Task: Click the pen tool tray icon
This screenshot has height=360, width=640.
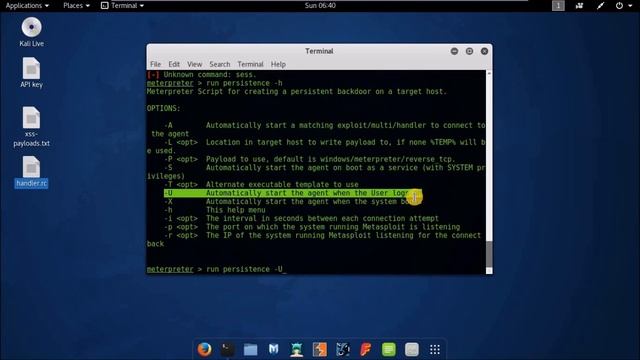Action: pyautogui.click(x=600, y=6)
